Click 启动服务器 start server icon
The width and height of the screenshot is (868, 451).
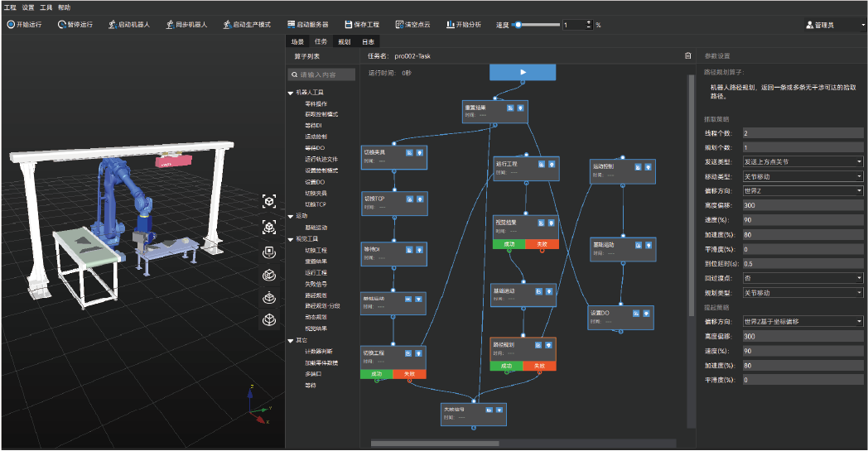point(292,24)
